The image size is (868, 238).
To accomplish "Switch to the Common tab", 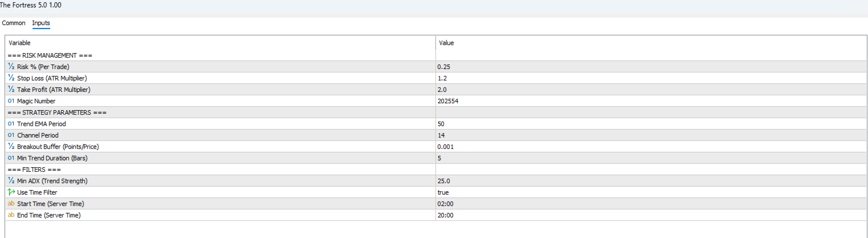I will coord(14,23).
